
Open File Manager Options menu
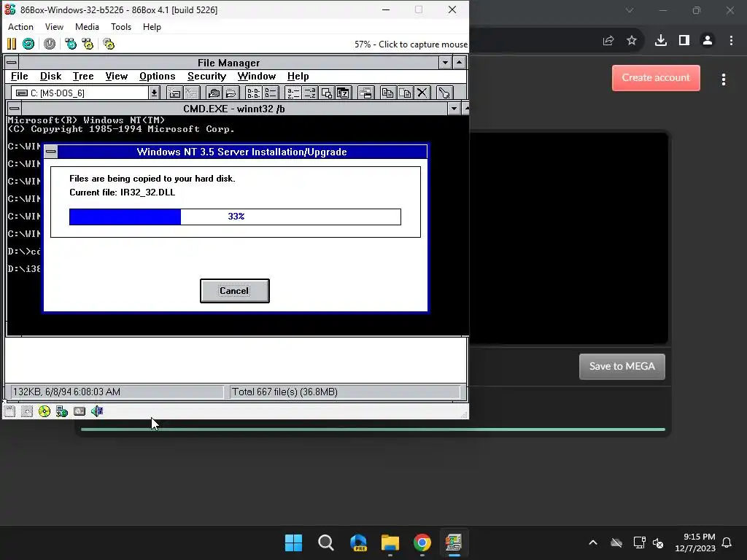(x=158, y=76)
